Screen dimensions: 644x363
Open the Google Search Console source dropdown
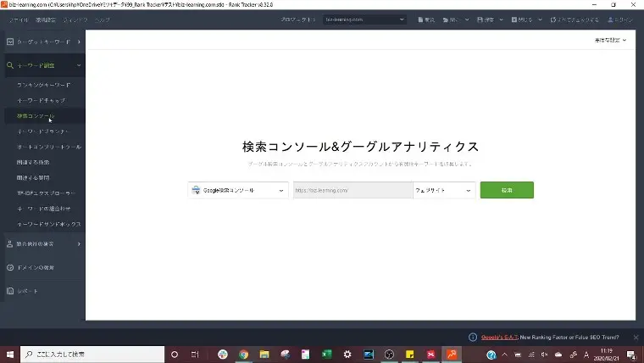coord(237,191)
